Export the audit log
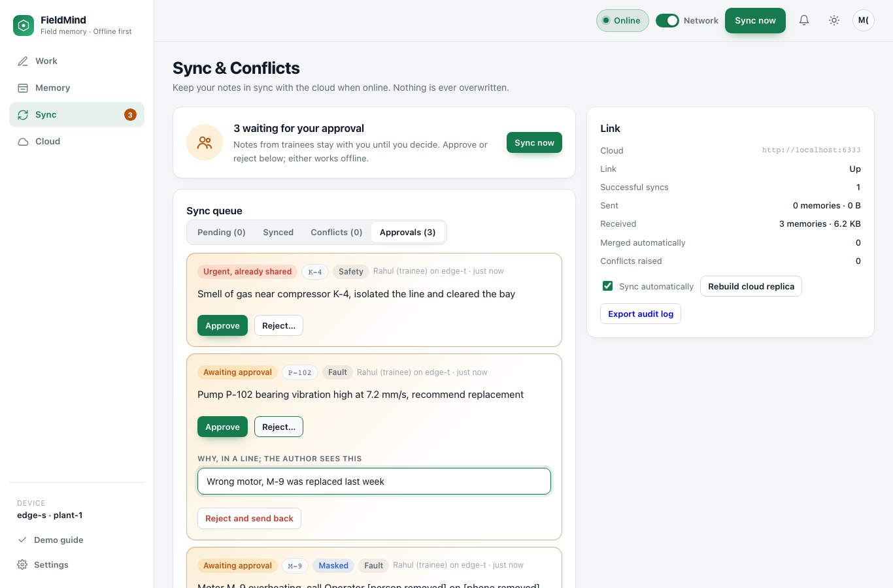 (641, 314)
